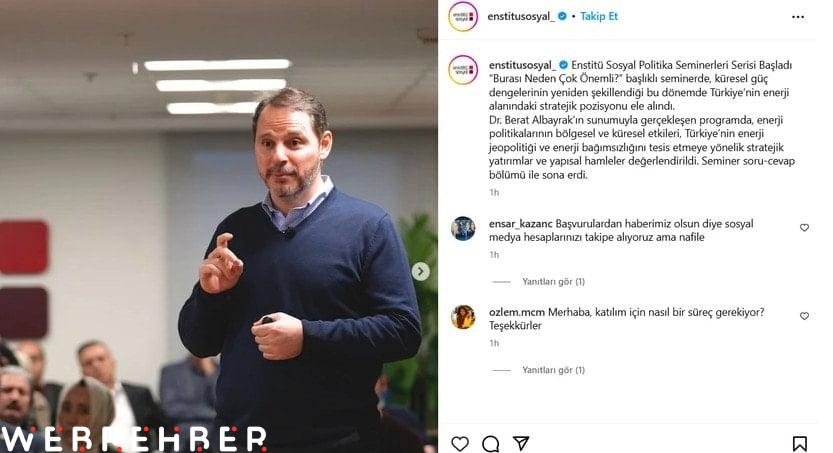Image resolution: width=833 pixels, height=453 pixels.
Task: Click the post photo of the speaker
Action: (x=219, y=226)
